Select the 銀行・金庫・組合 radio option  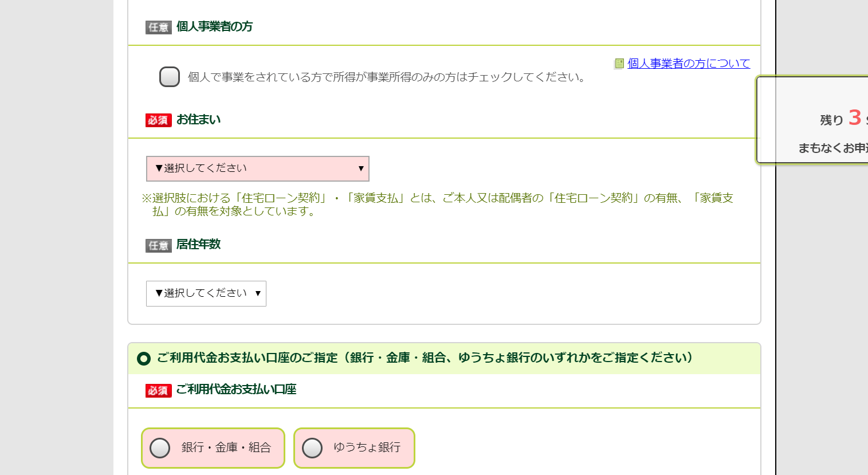point(213,448)
